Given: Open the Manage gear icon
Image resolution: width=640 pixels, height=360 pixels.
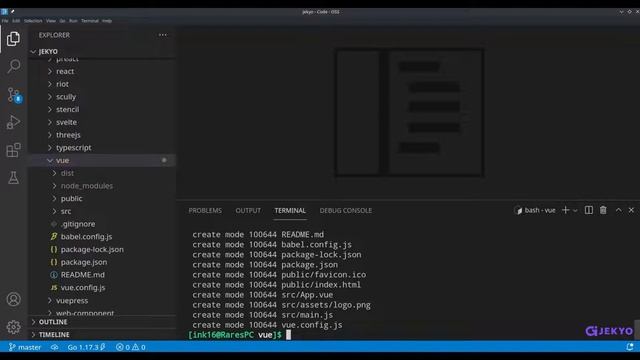Looking at the screenshot, I should point(13,327).
